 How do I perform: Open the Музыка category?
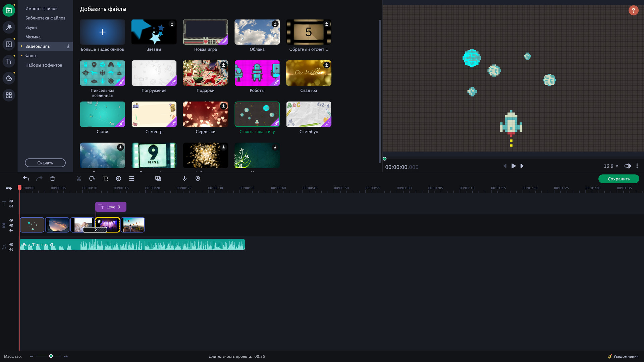(33, 37)
